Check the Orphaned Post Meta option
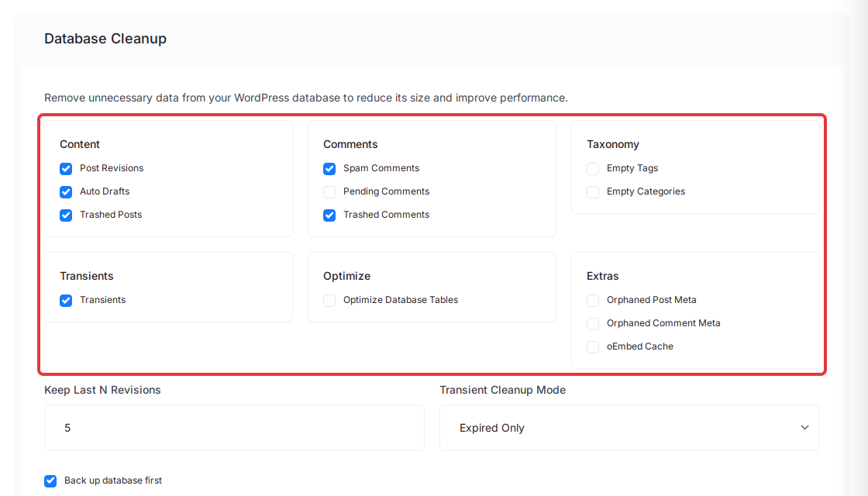The image size is (868, 496). click(x=593, y=300)
